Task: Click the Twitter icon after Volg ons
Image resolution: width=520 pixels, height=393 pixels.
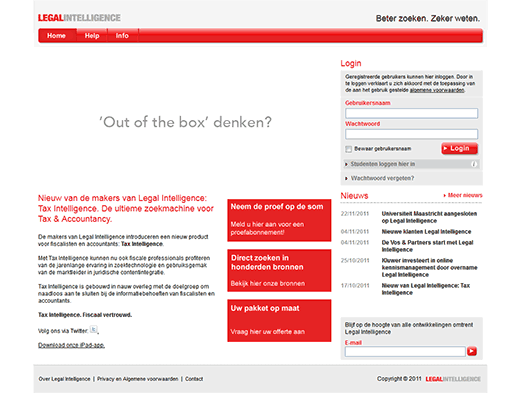Action: pos(94,329)
